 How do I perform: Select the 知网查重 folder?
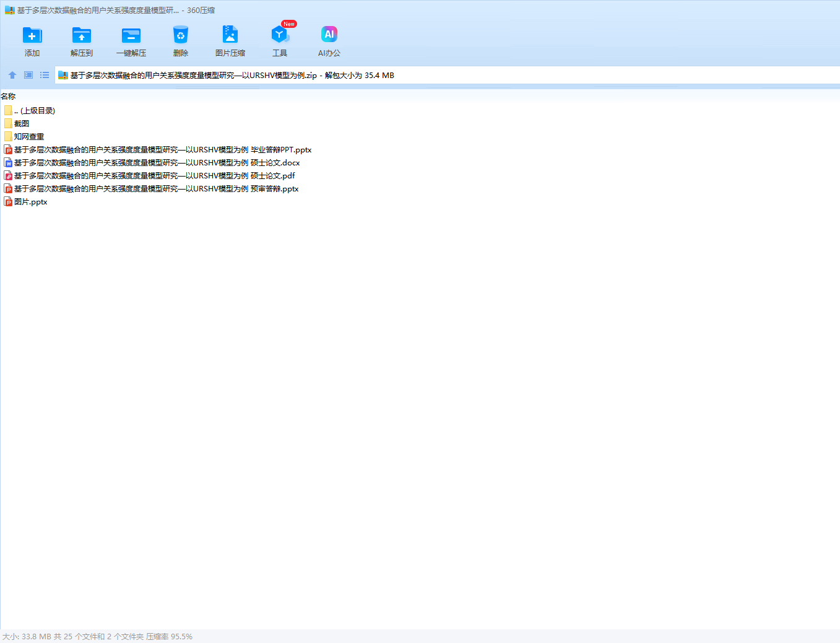click(29, 137)
